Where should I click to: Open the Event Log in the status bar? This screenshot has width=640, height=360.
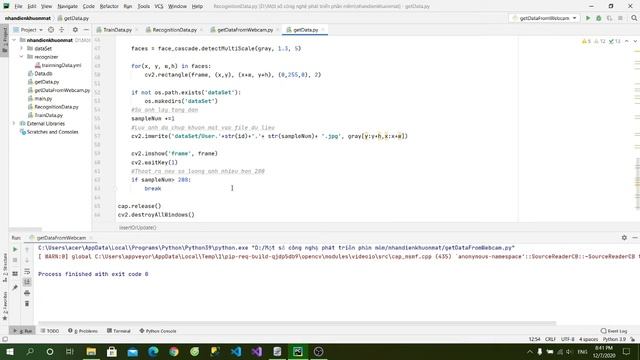[614, 331]
